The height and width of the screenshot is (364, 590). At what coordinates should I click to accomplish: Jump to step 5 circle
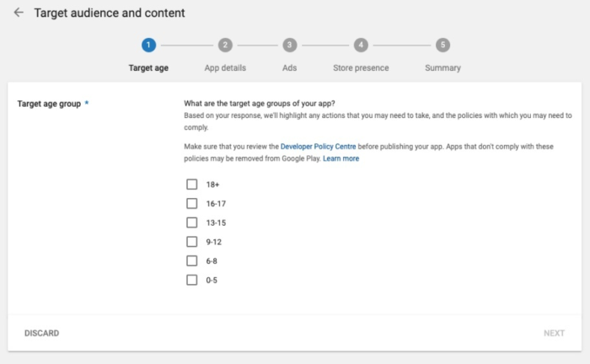442,45
